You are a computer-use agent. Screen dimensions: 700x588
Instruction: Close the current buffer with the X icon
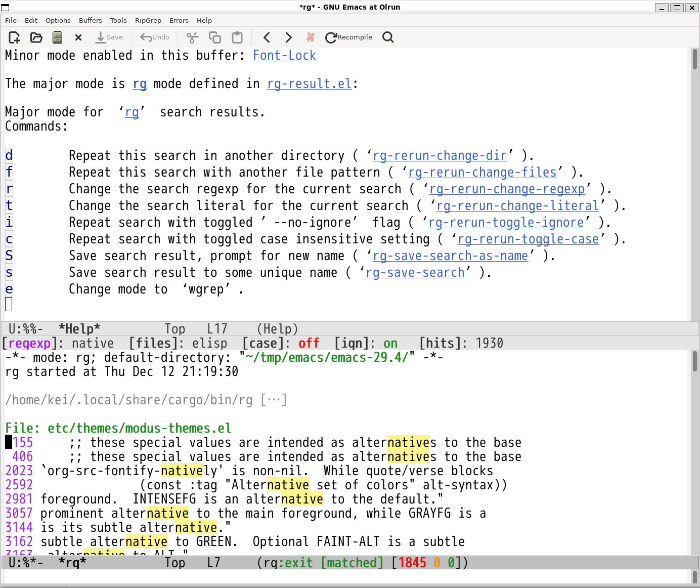[x=78, y=37]
